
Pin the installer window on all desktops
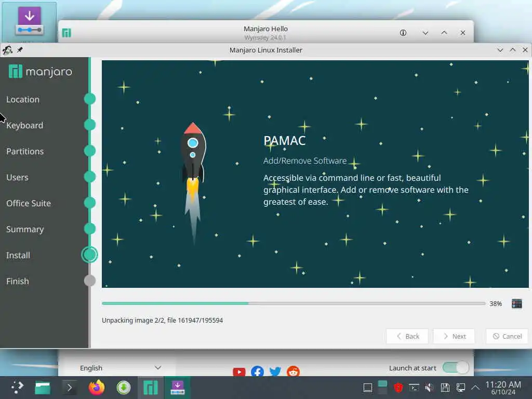[x=20, y=50]
